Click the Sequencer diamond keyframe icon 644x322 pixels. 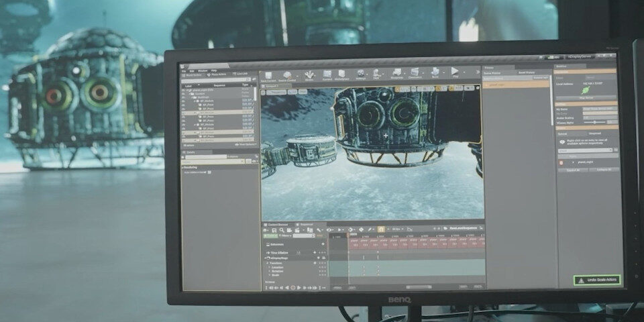click(x=361, y=229)
